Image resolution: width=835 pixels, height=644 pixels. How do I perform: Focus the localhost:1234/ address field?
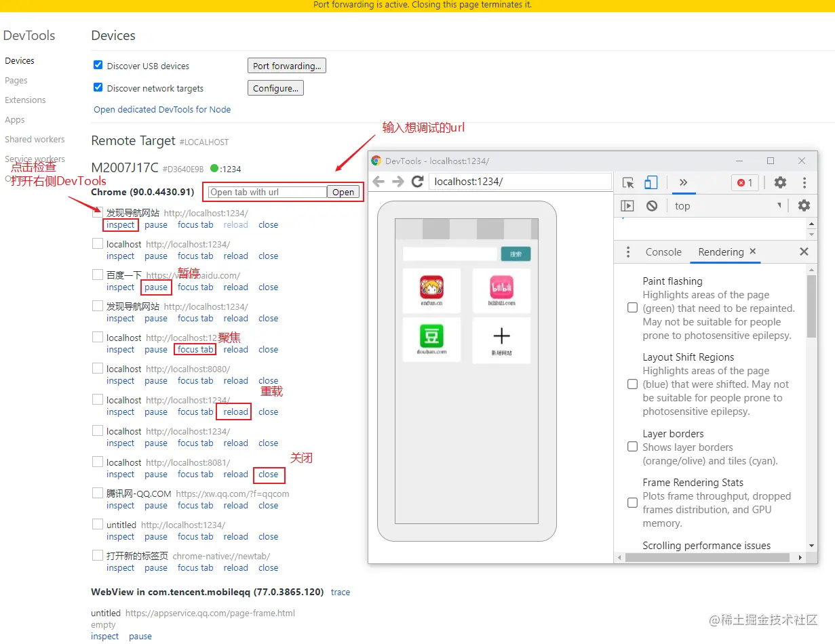click(x=520, y=182)
